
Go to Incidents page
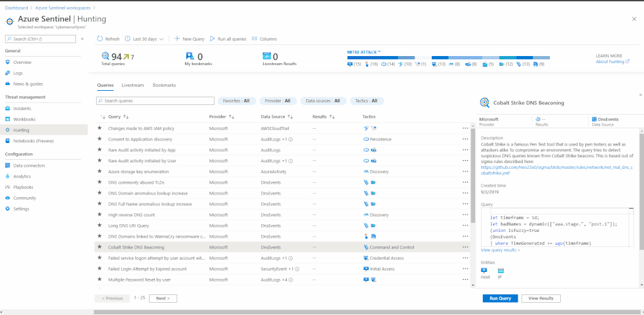(x=22, y=109)
